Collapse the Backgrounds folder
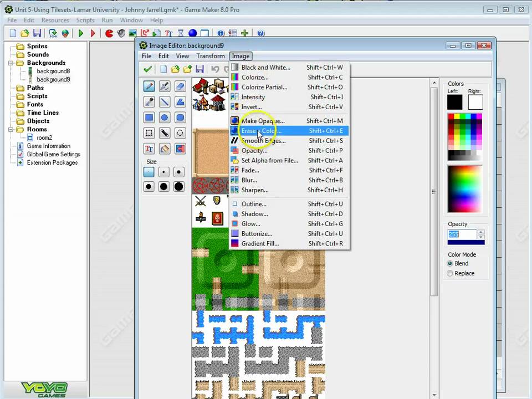532x399 pixels. click(x=11, y=63)
